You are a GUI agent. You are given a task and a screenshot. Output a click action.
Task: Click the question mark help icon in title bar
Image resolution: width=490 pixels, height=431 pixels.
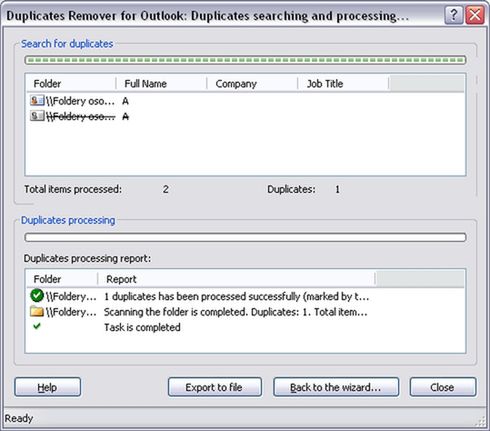pos(453,15)
